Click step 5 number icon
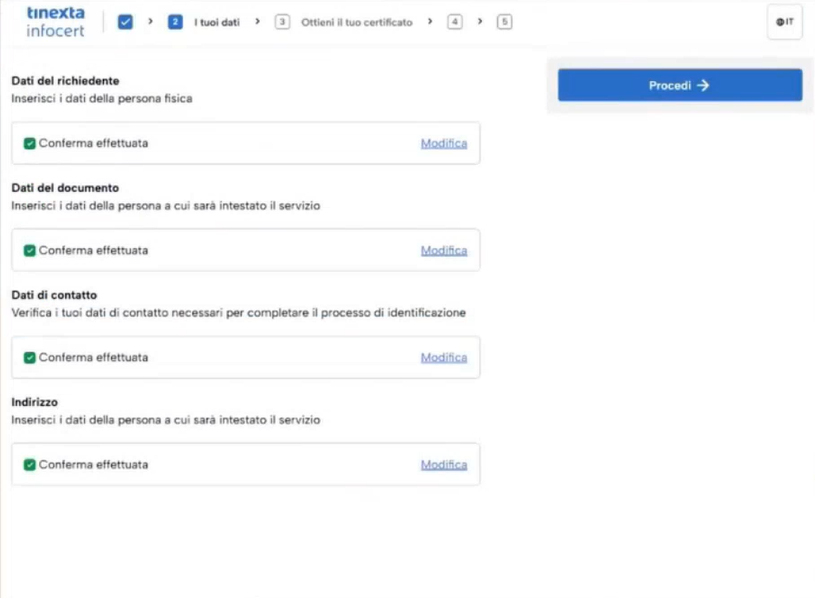This screenshot has width=815, height=598. tap(504, 22)
